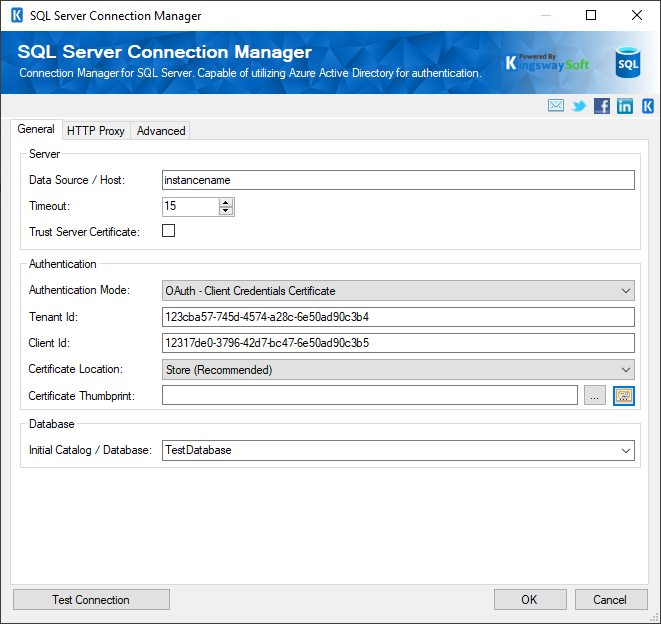Enable Trust Server Certificate checkbox

pyautogui.click(x=169, y=231)
